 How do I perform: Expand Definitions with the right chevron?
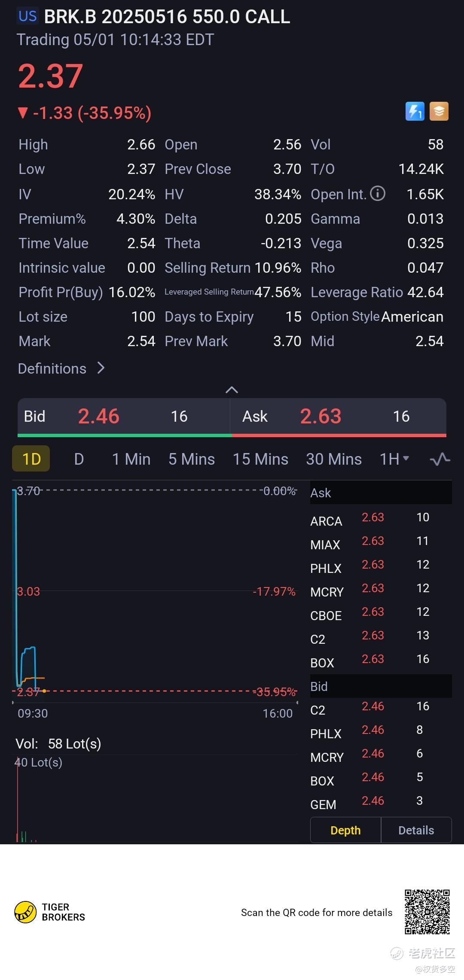coord(101,368)
